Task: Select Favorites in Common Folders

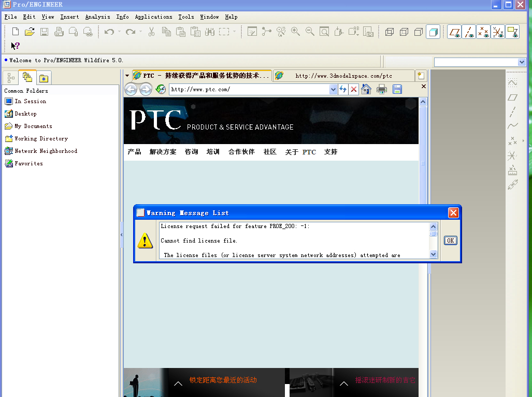Action: pyautogui.click(x=24, y=164)
